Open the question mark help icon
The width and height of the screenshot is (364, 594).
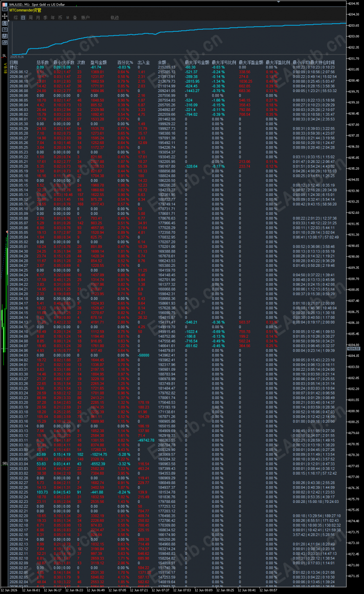point(4,29)
